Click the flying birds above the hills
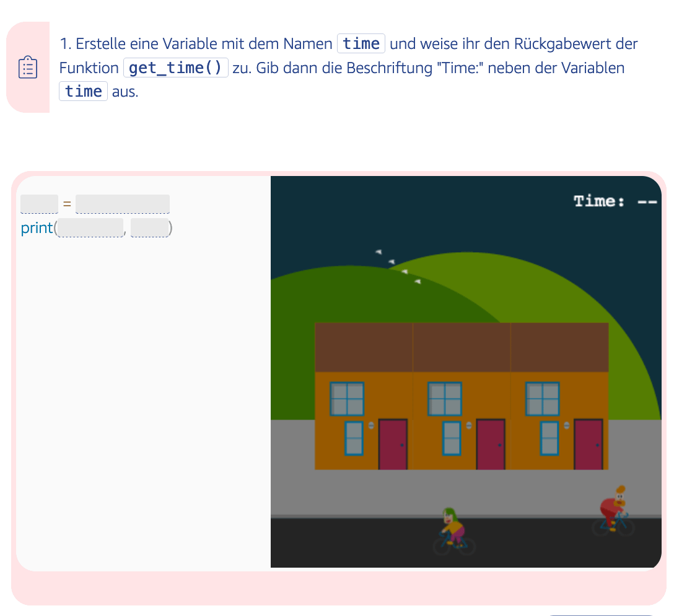The image size is (674, 616). pyautogui.click(x=396, y=265)
